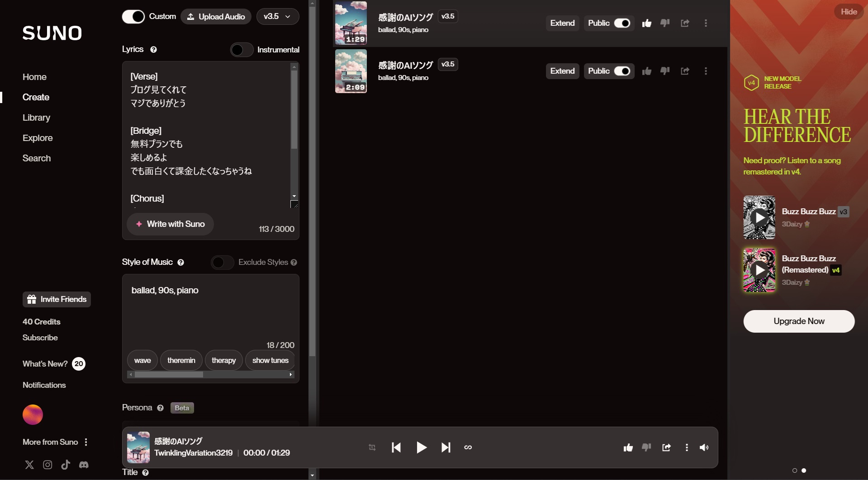The height and width of the screenshot is (480, 868).
Task: Share the song from the player bar
Action: click(666, 447)
